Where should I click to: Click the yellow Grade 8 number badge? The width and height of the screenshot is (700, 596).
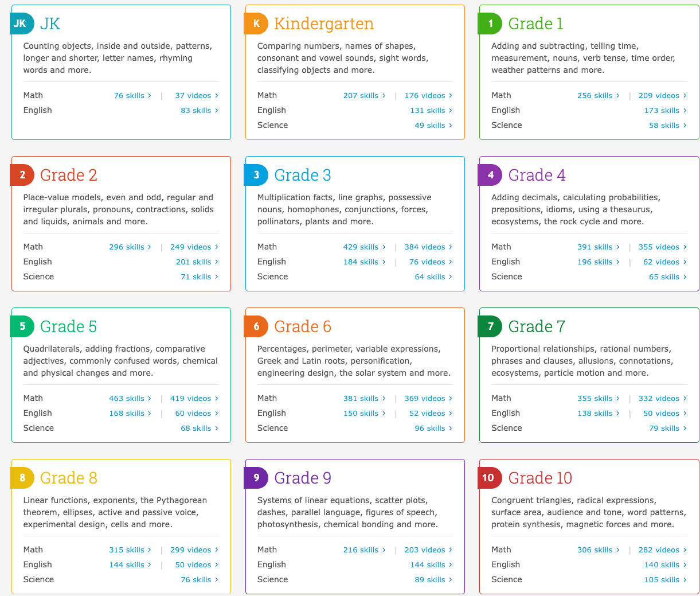pos(22,478)
